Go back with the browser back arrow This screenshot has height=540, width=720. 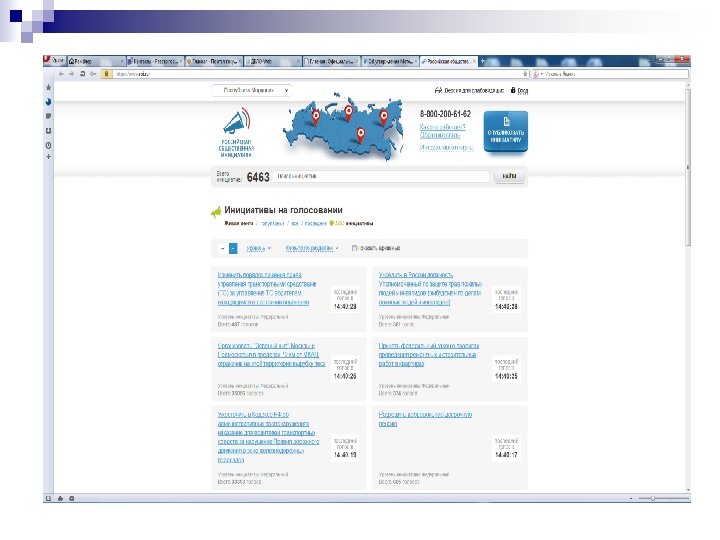click(61, 74)
